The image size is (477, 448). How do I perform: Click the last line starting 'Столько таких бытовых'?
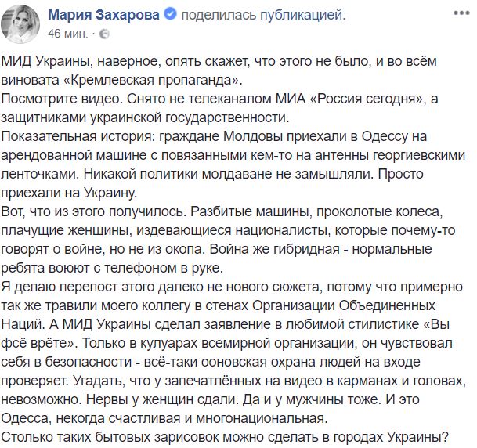(225, 437)
